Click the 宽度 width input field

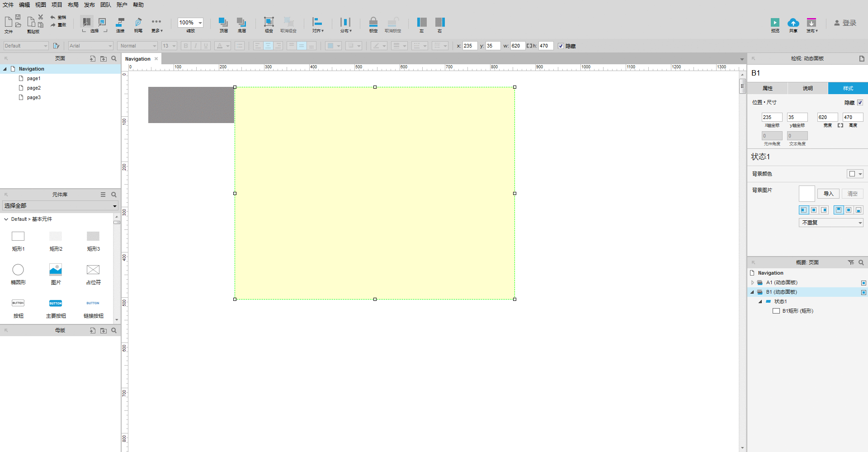tap(827, 117)
